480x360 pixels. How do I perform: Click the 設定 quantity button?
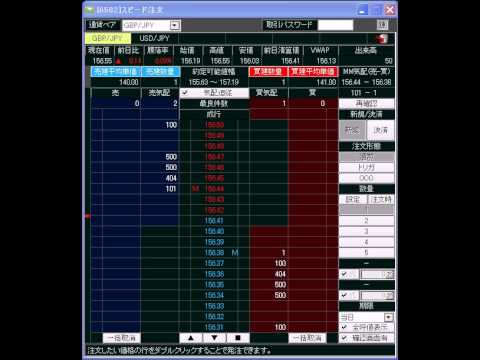click(x=352, y=199)
